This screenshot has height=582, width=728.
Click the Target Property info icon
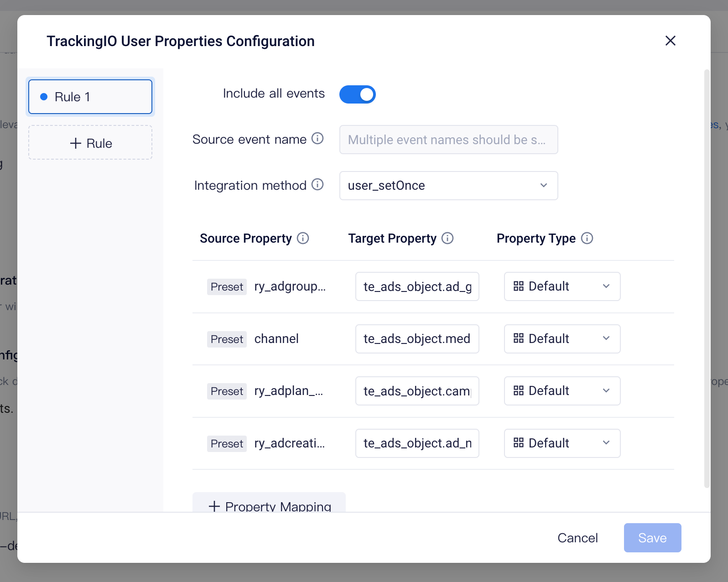pyautogui.click(x=447, y=238)
